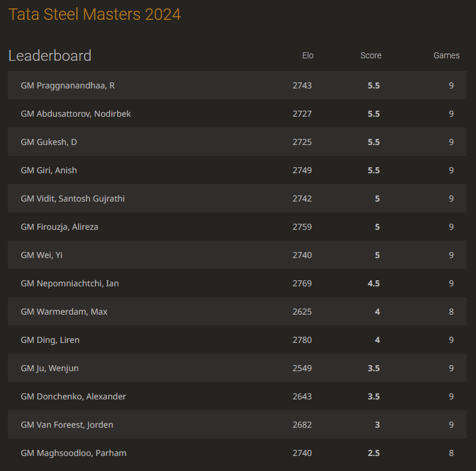
Task: Click GM Donchenko, Alexander name
Action: click(x=73, y=396)
